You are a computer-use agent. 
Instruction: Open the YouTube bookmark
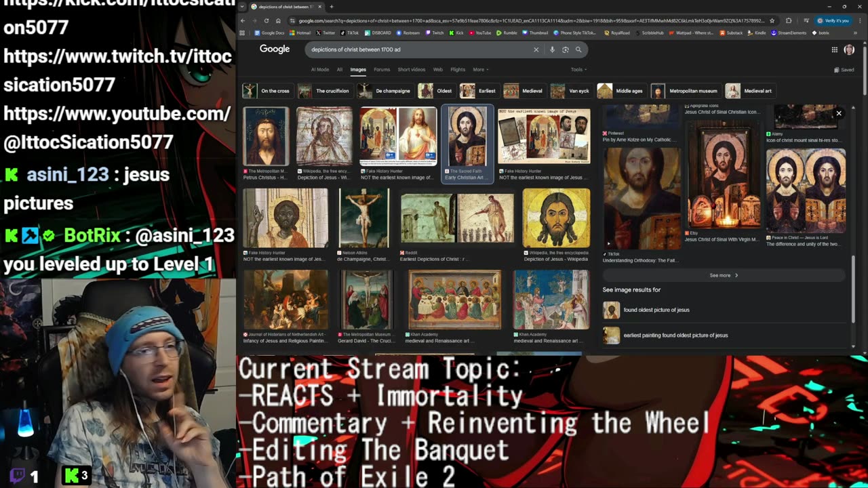click(480, 33)
